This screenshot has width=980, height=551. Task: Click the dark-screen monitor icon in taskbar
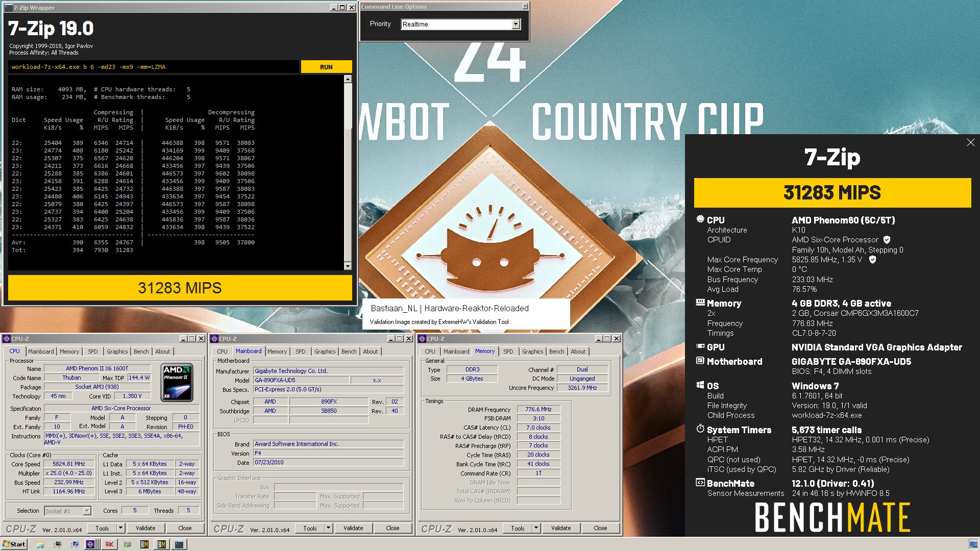click(58, 544)
